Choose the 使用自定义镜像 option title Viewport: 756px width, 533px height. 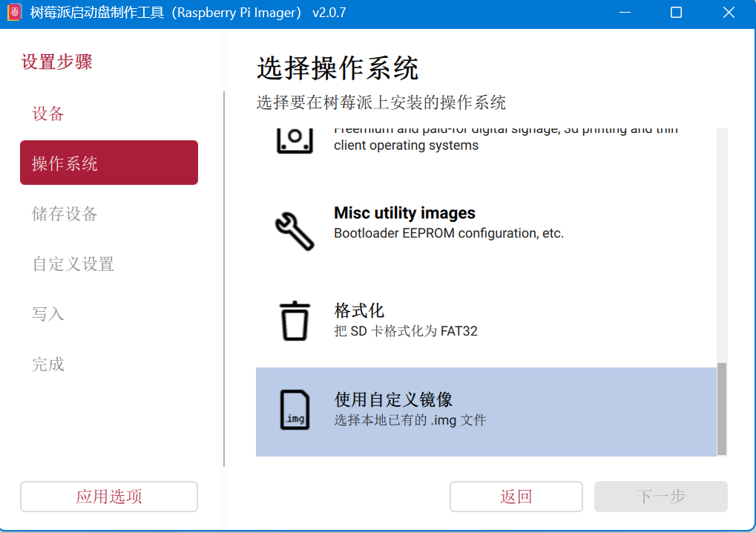pos(393,399)
